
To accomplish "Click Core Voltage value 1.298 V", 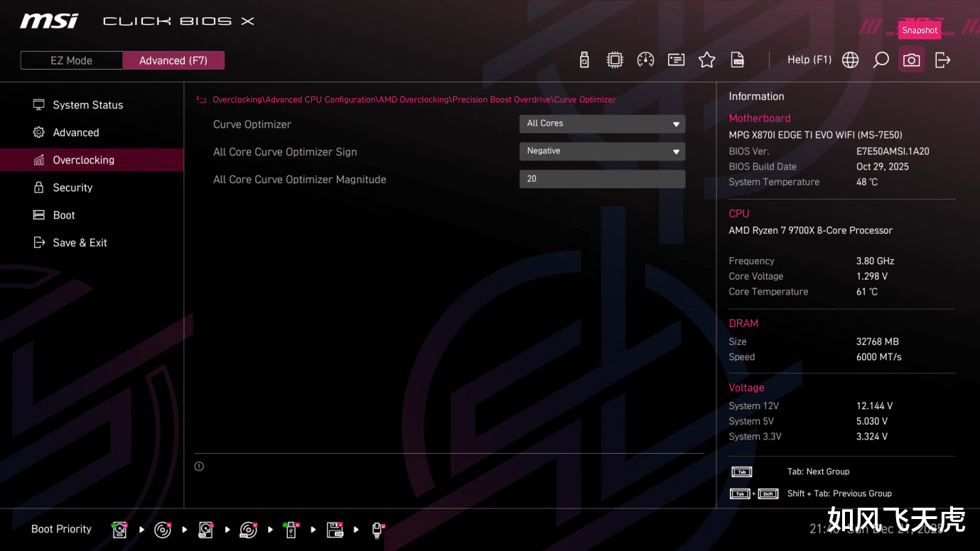I will point(872,277).
